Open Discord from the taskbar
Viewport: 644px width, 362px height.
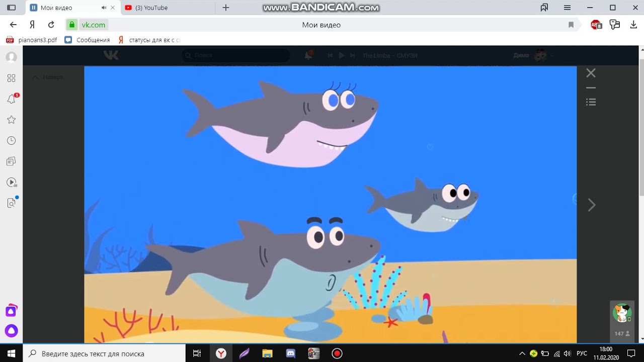pyautogui.click(x=290, y=353)
